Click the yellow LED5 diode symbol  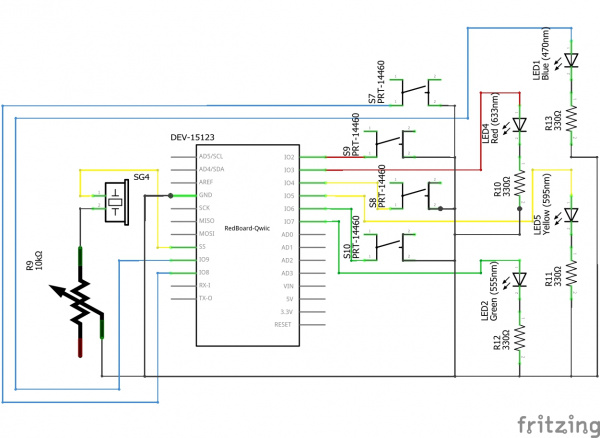coord(571,214)
